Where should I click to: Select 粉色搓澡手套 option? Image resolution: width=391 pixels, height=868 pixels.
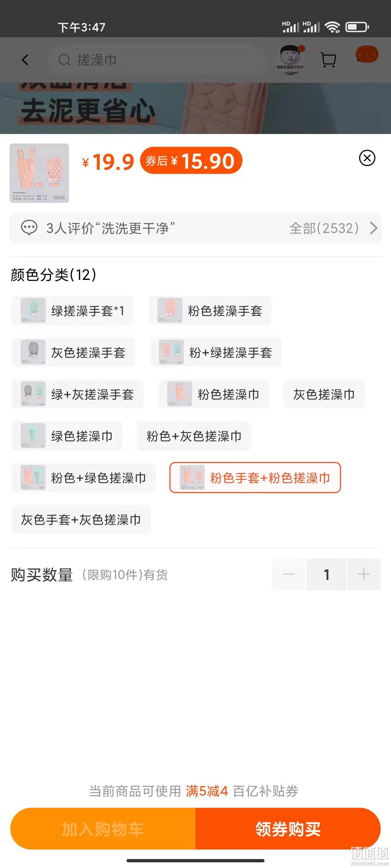[210, 311]
